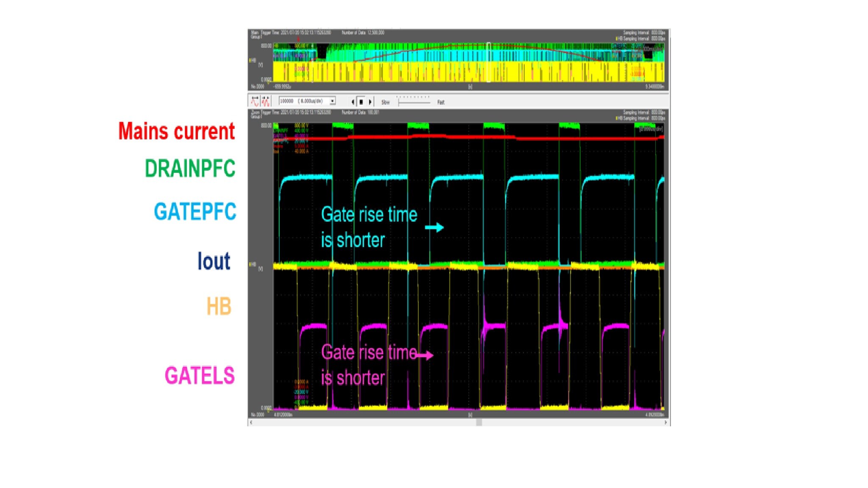Select the multi-waveform display icon on the toolbar
The height and width of the screenshot is (488, 868).
[x=266, y=102]
